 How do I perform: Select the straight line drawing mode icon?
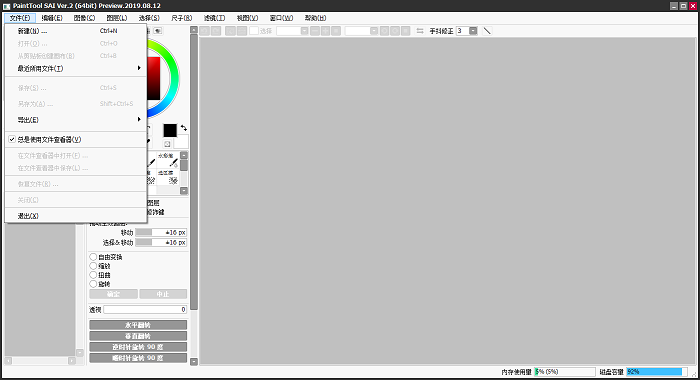click(x=487, y=31)
